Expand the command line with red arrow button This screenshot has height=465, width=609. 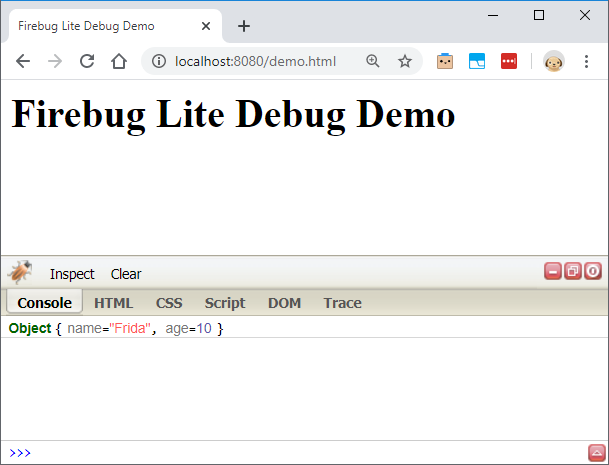tap(597, 453)
